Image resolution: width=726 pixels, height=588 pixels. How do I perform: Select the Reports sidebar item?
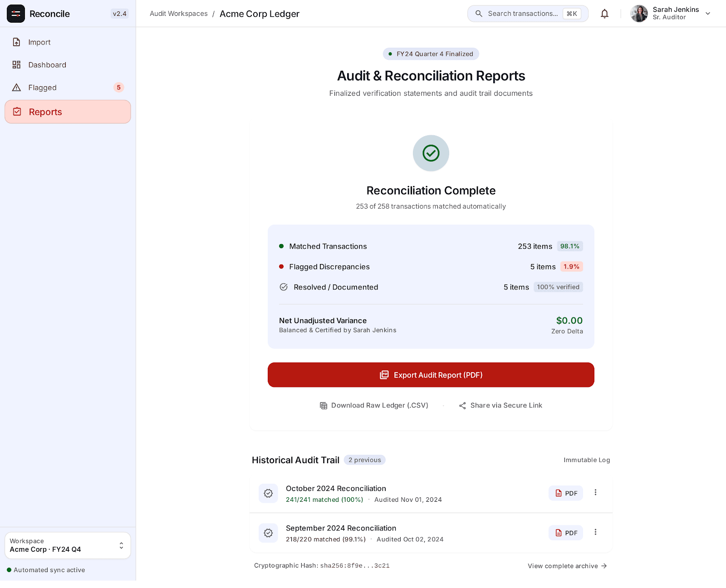point(68,112)
